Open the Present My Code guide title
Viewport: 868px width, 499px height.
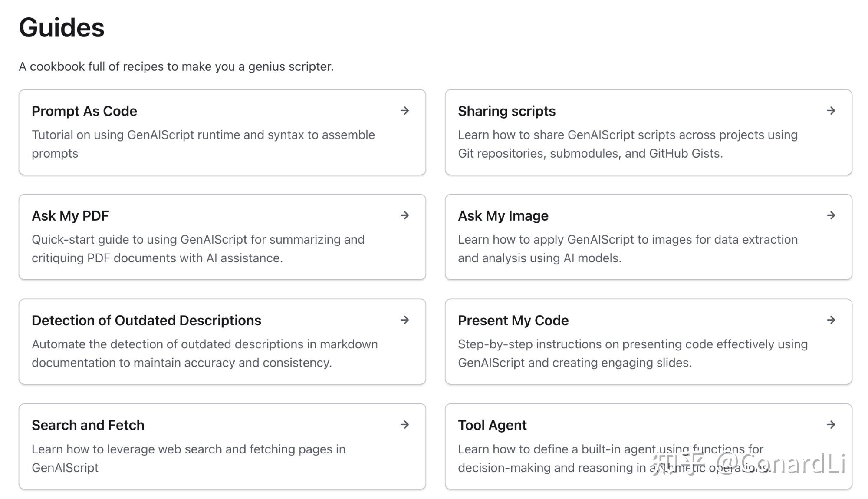[513, 321]
